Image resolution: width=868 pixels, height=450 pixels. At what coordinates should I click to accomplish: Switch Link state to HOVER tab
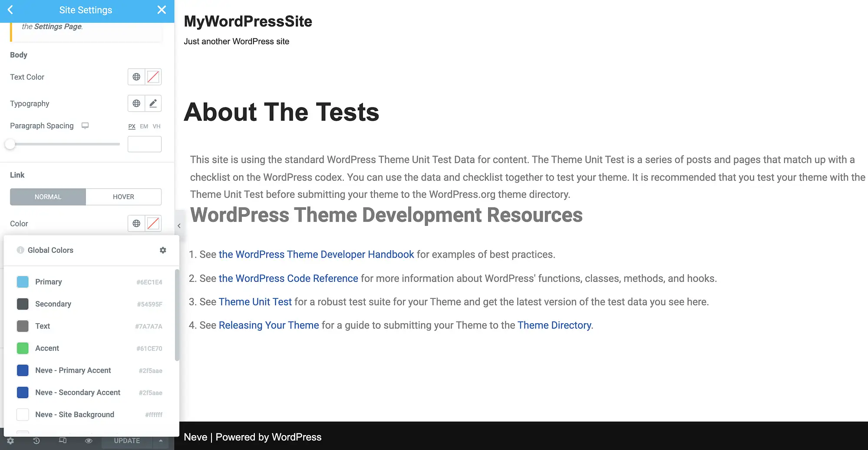pos(123,197)
